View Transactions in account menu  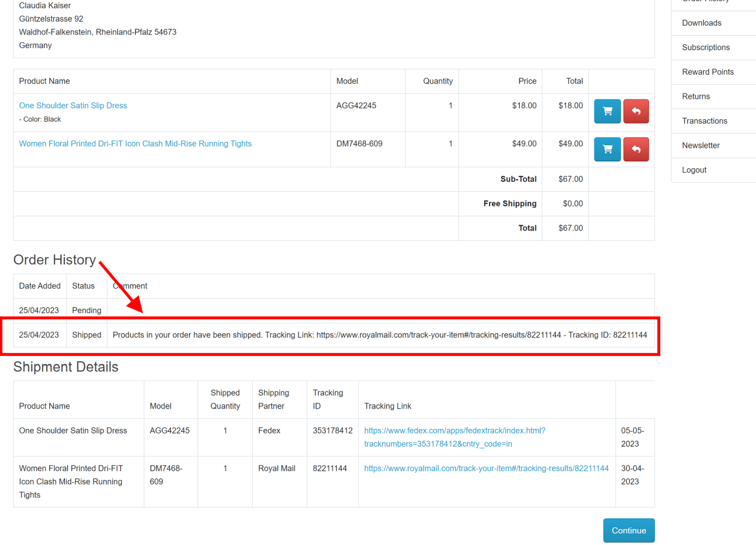point(704,121)
